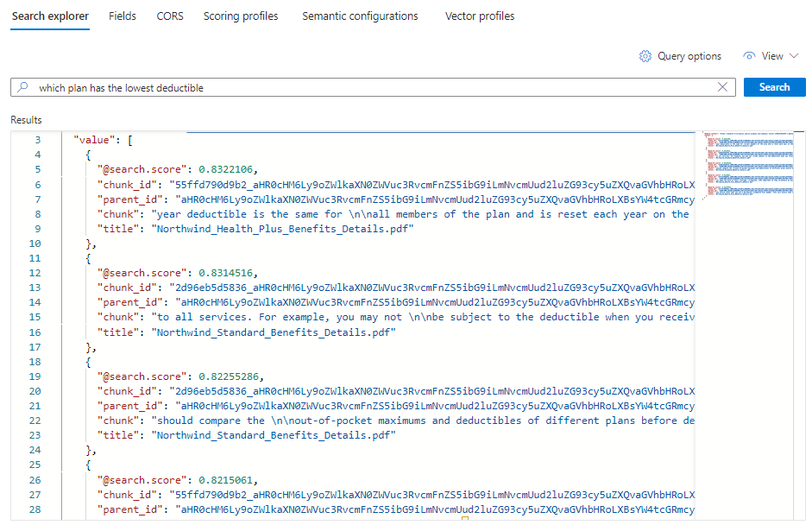This screenshot has width=812, height=525.
Task: Click the Query options label
Action: click(x=689, y=56)
